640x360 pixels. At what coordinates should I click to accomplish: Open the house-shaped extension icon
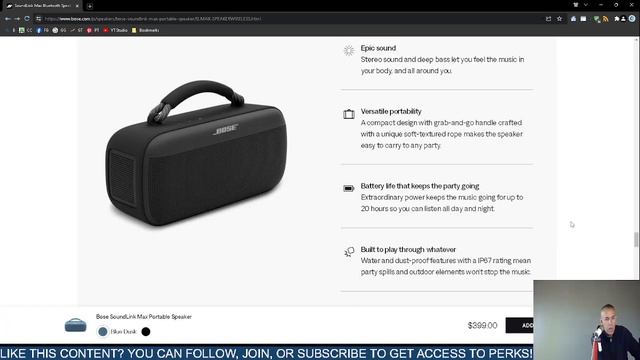pyautogui.click(x=573, y=19)
